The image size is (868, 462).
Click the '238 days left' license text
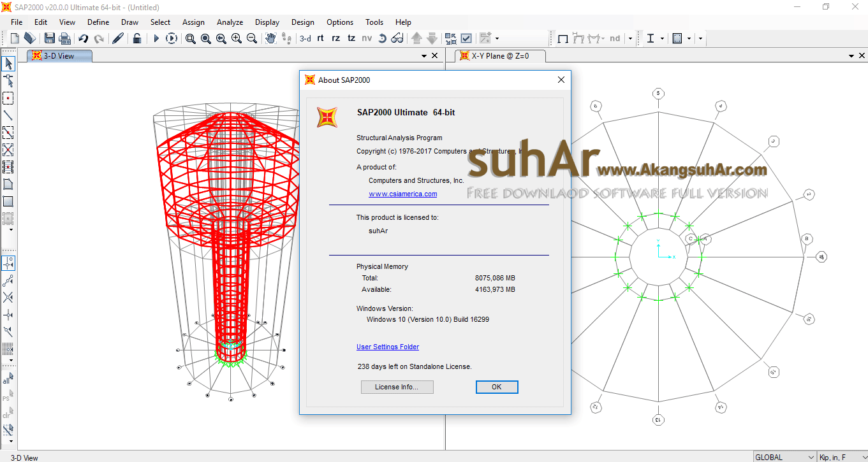point(415,366)
